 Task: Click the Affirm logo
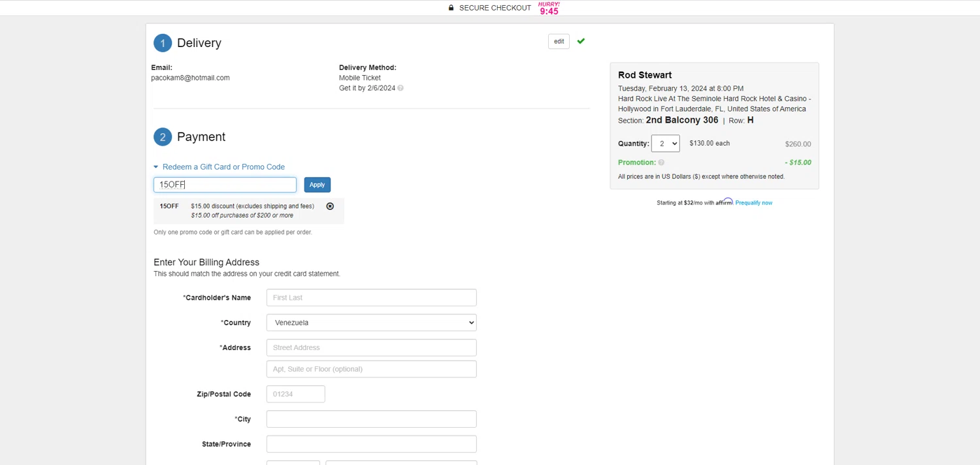[725, 202]
